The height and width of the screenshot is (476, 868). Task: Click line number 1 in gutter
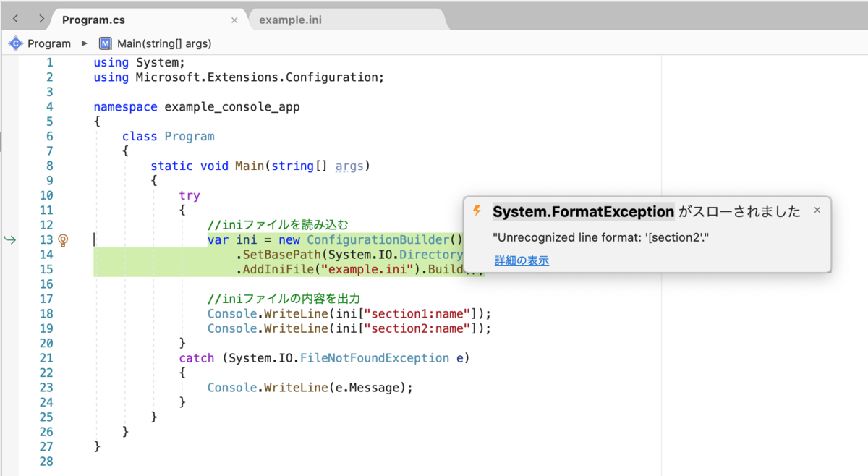pos(49,62)
